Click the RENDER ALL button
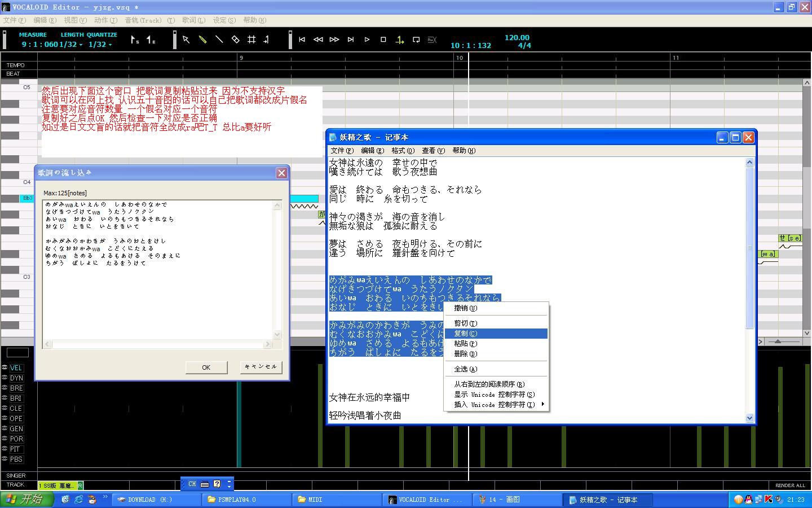Viewport: 812px width, 508px height. point(790,485)
